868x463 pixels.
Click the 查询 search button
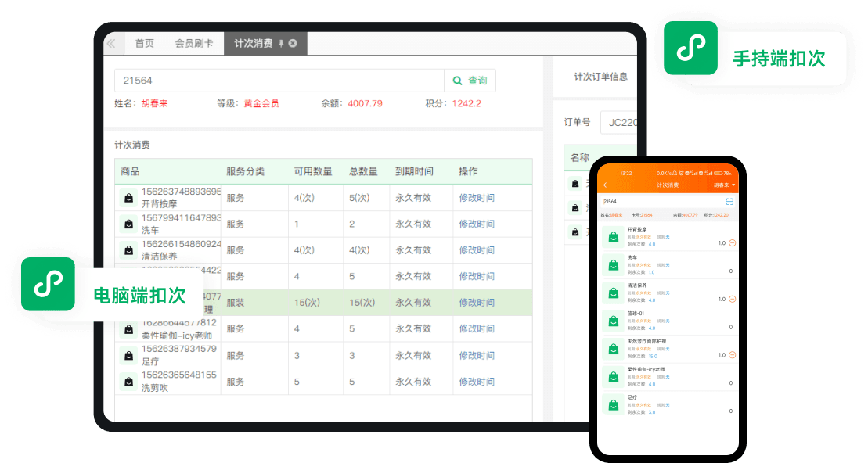(x=470, y=81)
